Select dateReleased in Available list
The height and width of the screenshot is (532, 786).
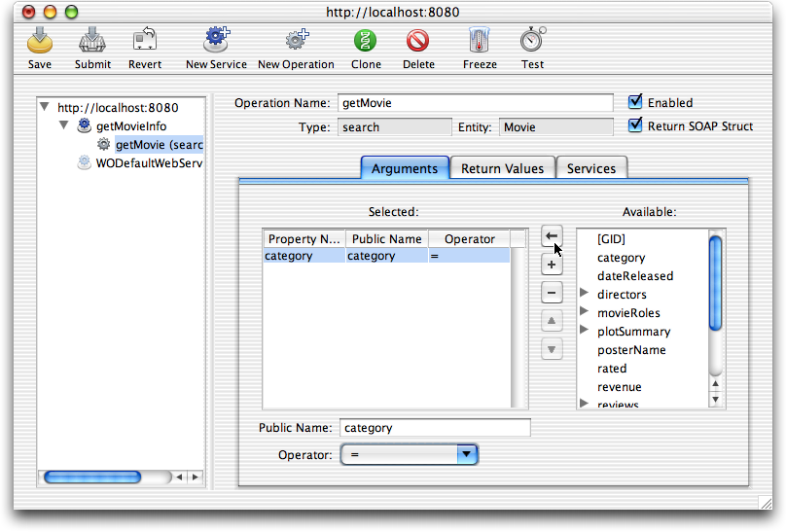coord(635,276)
